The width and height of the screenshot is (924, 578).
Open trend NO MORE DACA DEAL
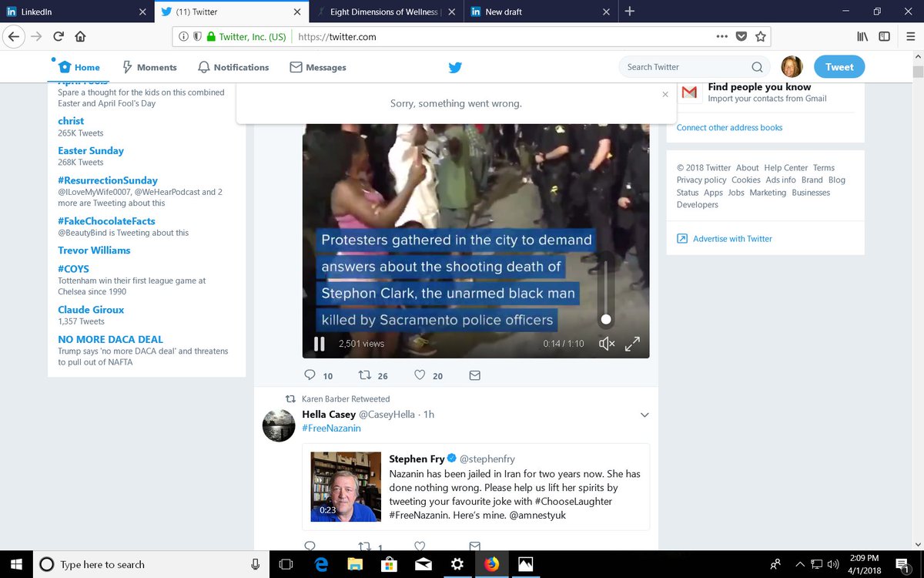coord(111,339)
